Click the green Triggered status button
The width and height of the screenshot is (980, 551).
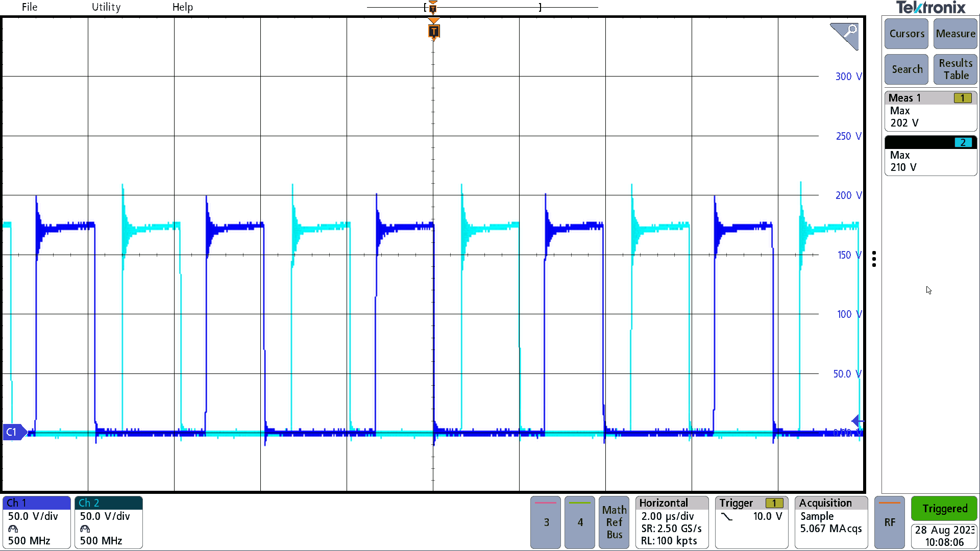coord(944,509)
